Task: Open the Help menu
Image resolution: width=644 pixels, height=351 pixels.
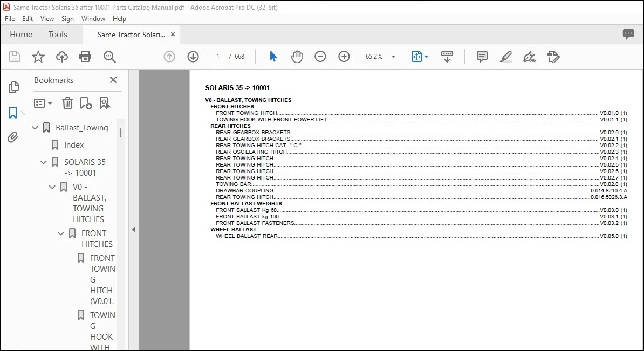Action: (119, 19)
